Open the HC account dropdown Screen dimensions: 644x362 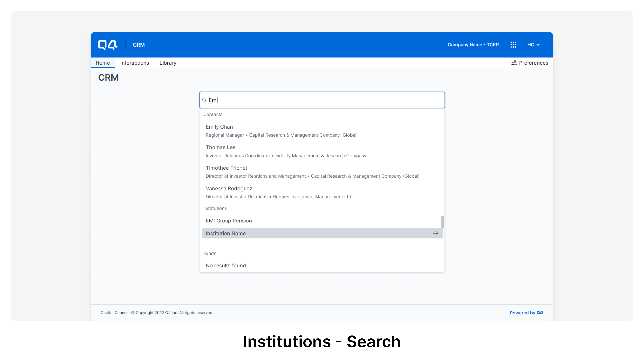(x=534, y=45)
